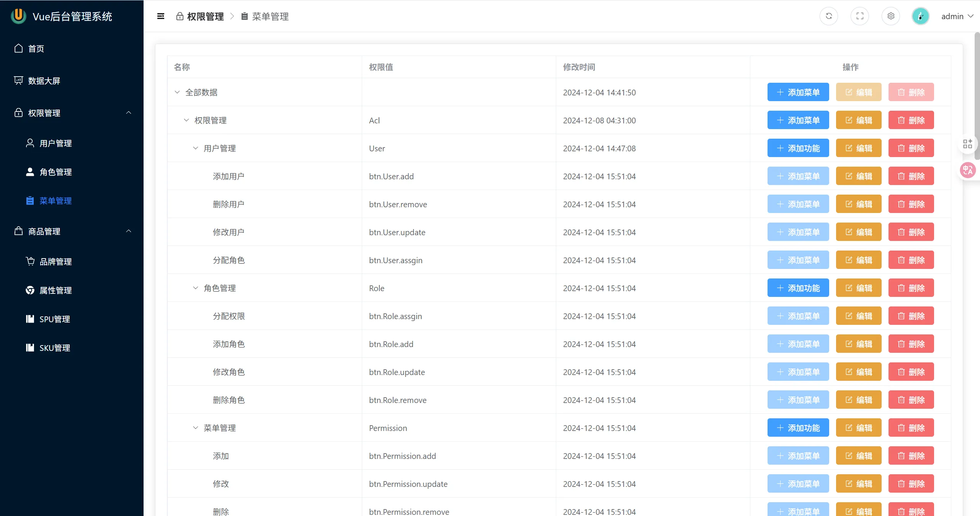Collapse sidebar with hamburger fold icon
This screenshot has width=980, height=516.
point(161,16)
